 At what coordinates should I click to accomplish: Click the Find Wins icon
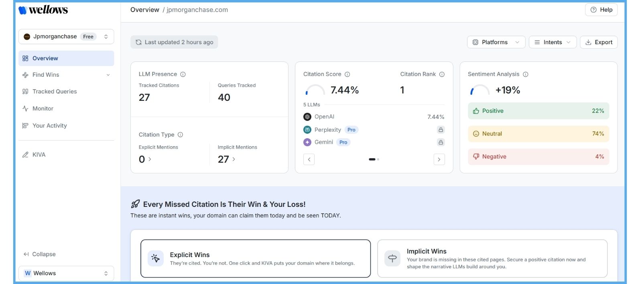tap(25, 75)
